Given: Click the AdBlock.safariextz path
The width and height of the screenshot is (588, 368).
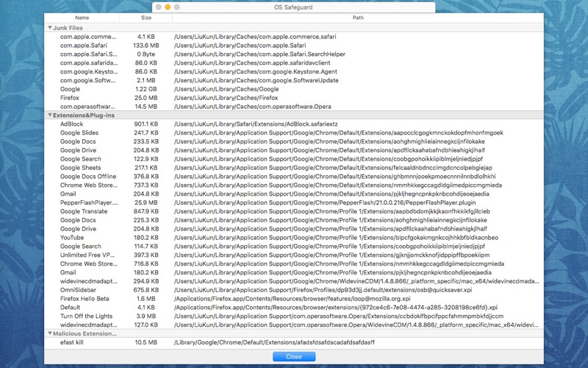Looking at the screenshot, I should pos(256,124).
